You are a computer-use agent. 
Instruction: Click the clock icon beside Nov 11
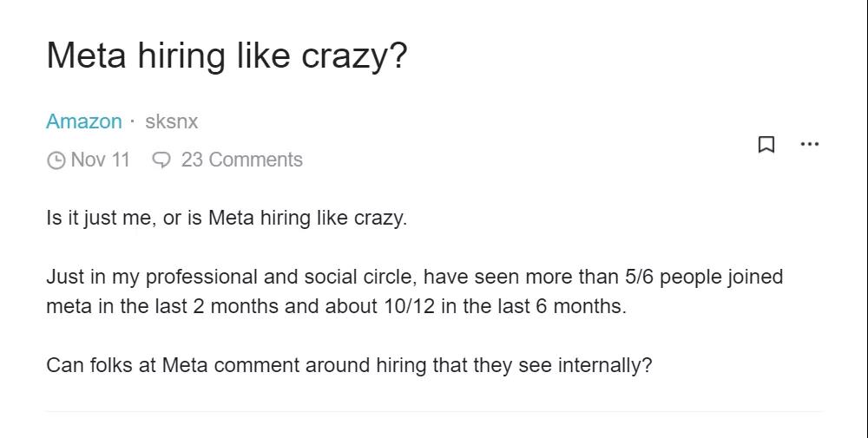click(x=56, y=160)
